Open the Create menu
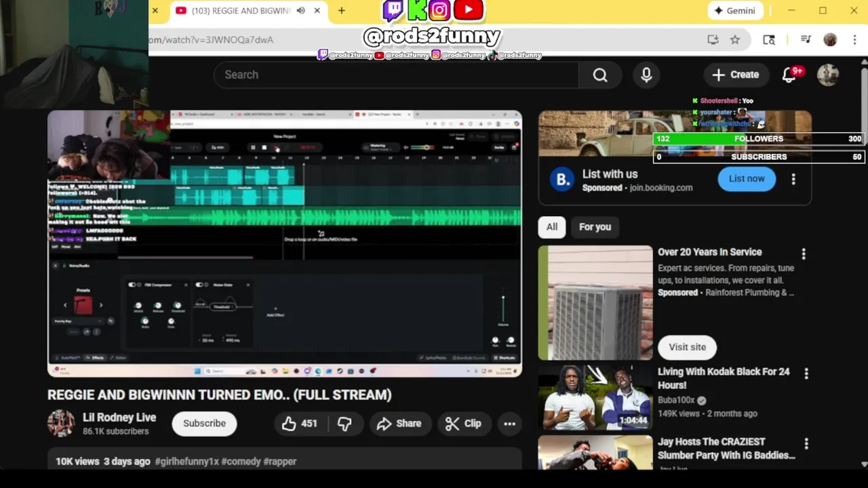868x488 pixels. (x=736, y=75)
